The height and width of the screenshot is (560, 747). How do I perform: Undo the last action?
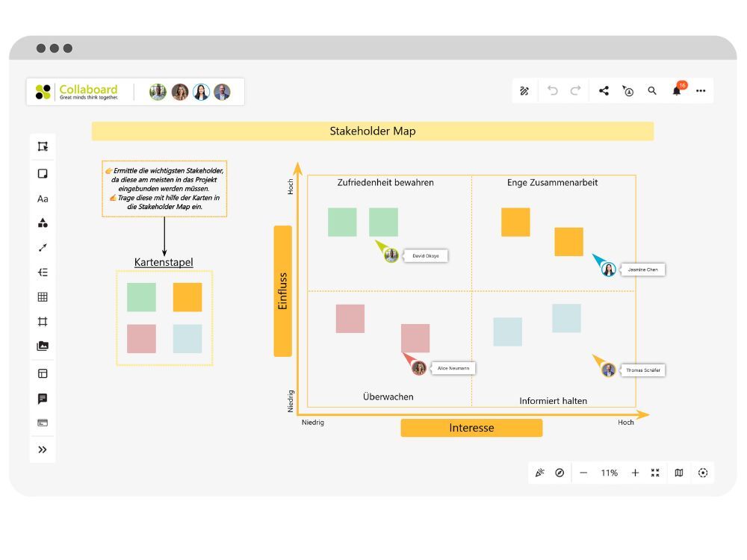552,90
